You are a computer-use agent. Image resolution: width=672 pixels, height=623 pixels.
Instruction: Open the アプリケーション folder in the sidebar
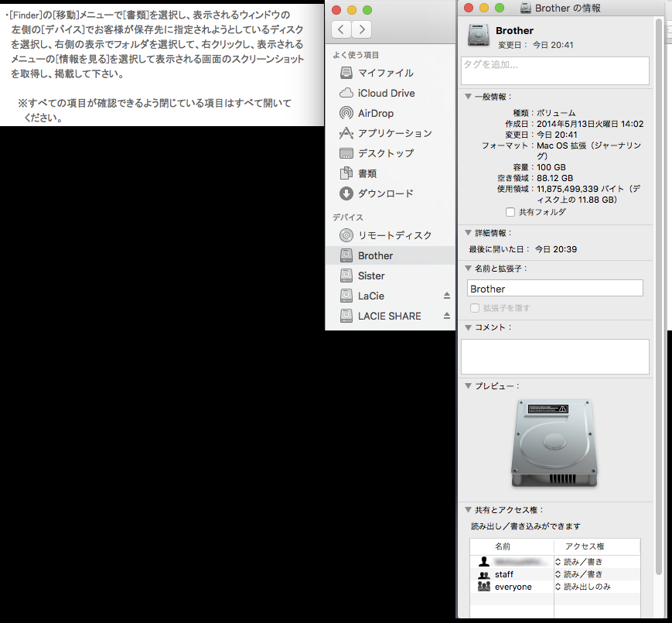pos(346,133)
